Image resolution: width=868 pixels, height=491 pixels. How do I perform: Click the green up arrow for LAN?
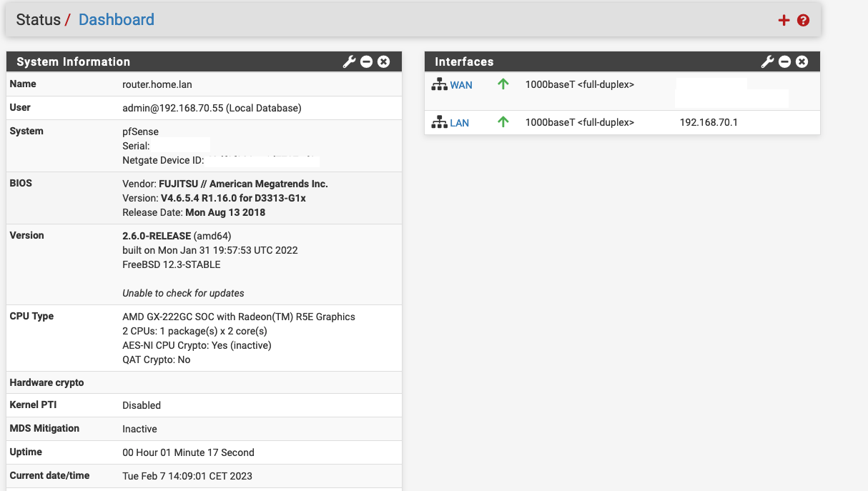(503, 122)
